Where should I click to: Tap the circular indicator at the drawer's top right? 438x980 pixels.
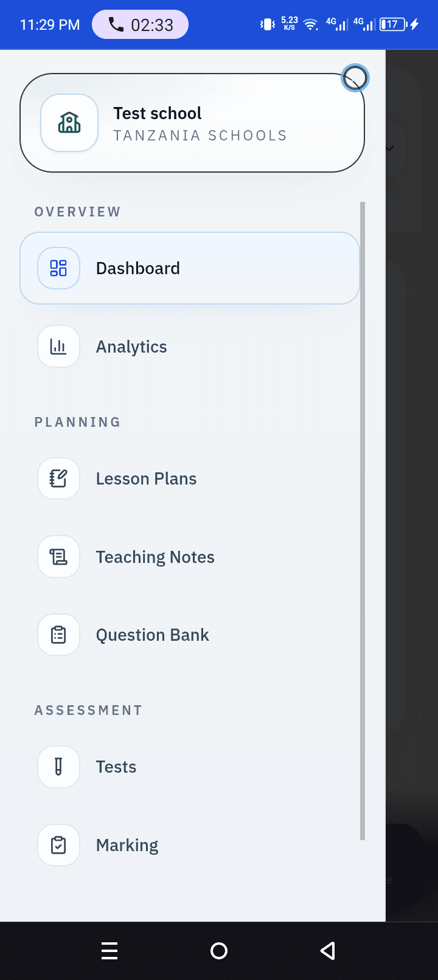(355, 78)
